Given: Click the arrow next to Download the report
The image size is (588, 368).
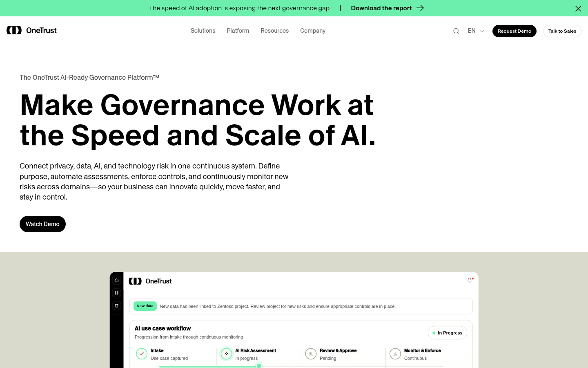Looking at the screenshot, I should [420, 8].
